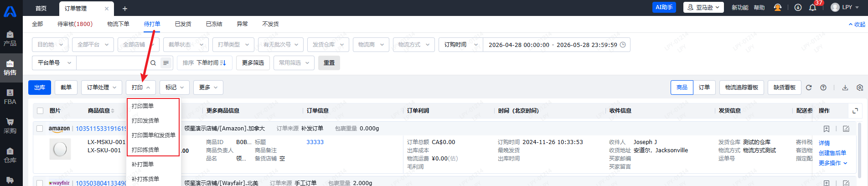
Task: Open the 销售 sidebar module
Action: click(10, 68)
